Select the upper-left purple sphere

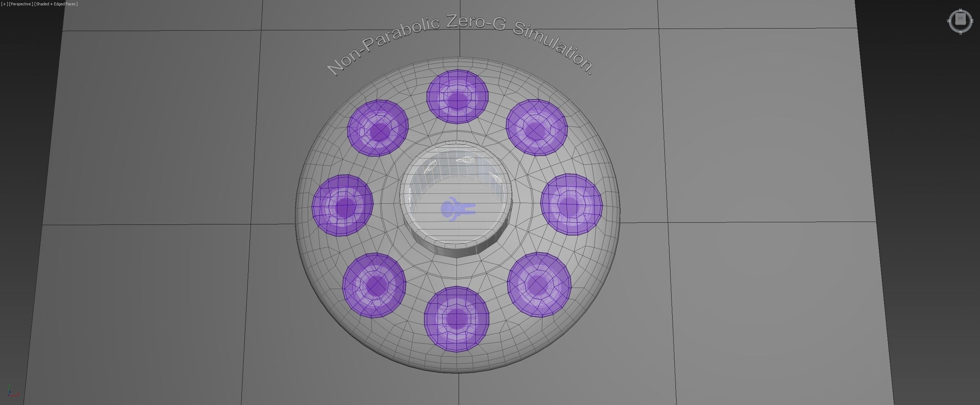coord(378,128)
